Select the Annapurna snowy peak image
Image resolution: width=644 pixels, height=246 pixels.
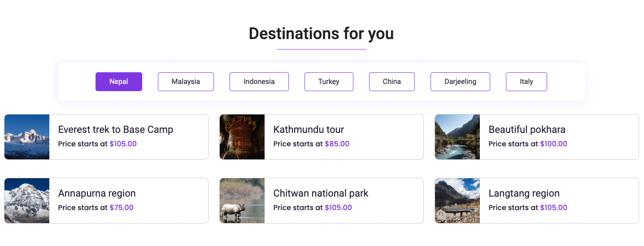click(27, 201)
